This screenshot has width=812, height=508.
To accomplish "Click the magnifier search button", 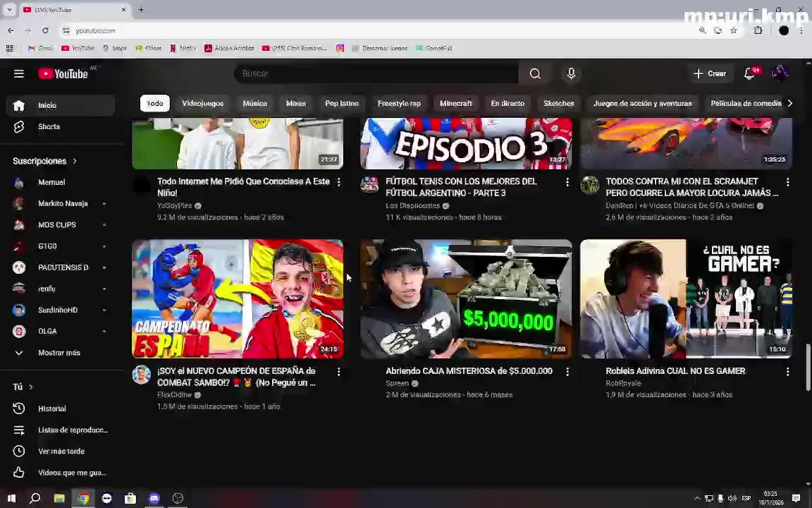I will tap(535, 73).
